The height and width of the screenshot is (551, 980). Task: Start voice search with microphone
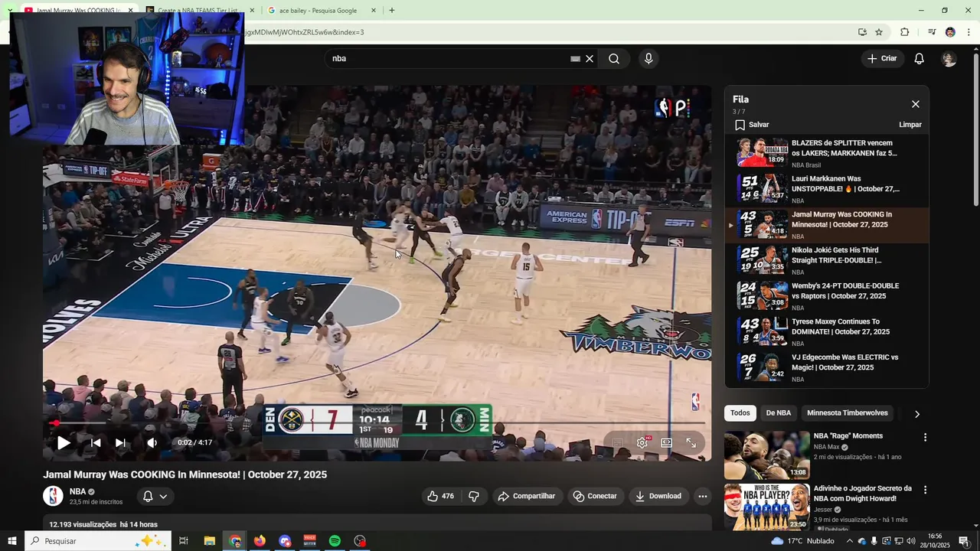click(x=648, y=59)
